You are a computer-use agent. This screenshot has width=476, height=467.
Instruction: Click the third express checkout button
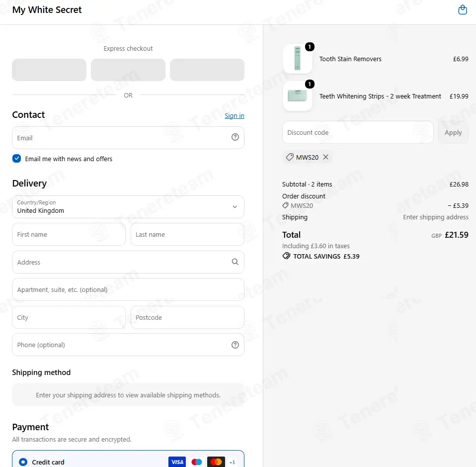pyautogui.click(x=207, y=70)
